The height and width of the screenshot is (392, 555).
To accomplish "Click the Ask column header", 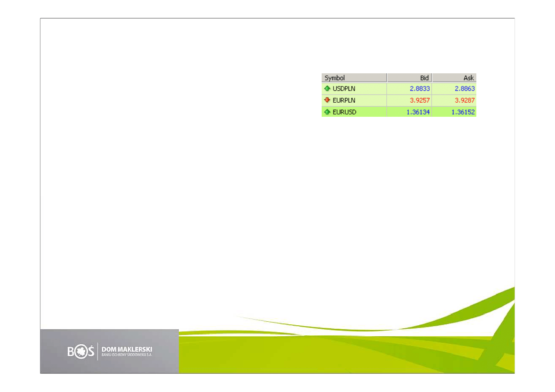I will (454, 78).
